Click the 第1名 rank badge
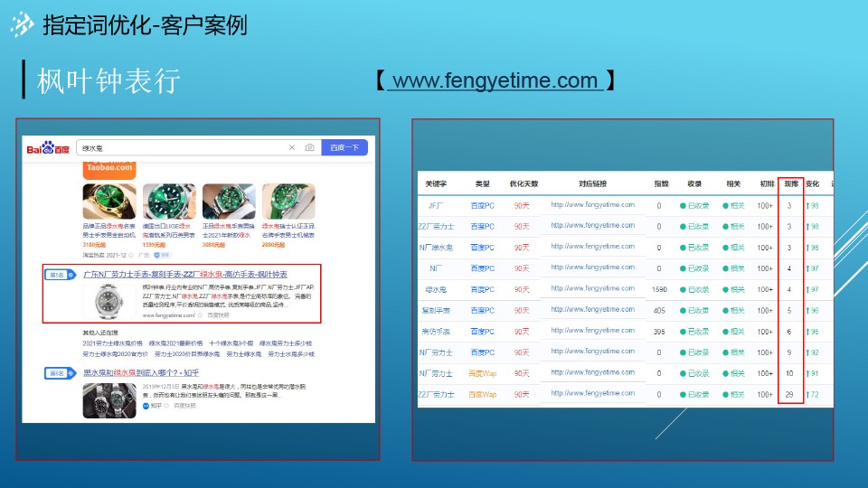This screenshot has height=488, width=868. (56, 274)
